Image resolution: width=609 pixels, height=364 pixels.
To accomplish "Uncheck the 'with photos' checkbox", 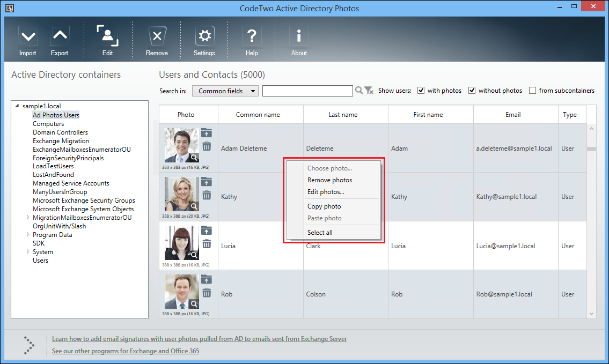I will click(421, 91).
